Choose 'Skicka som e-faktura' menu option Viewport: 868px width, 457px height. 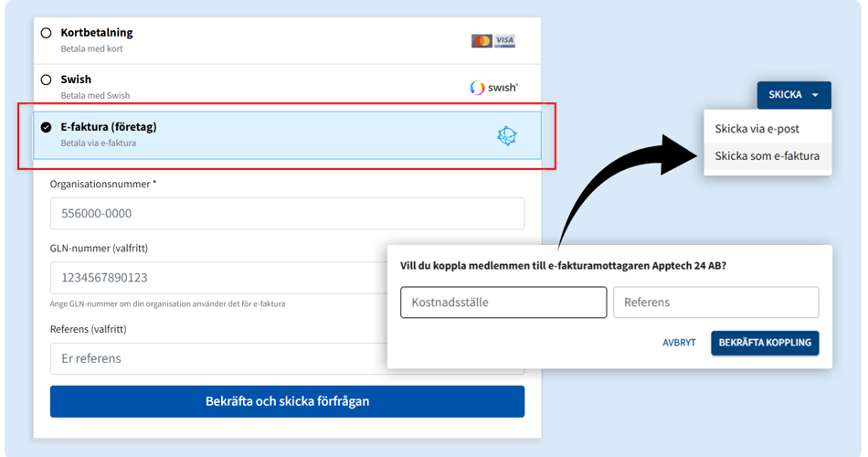click(x=767, y=156)
